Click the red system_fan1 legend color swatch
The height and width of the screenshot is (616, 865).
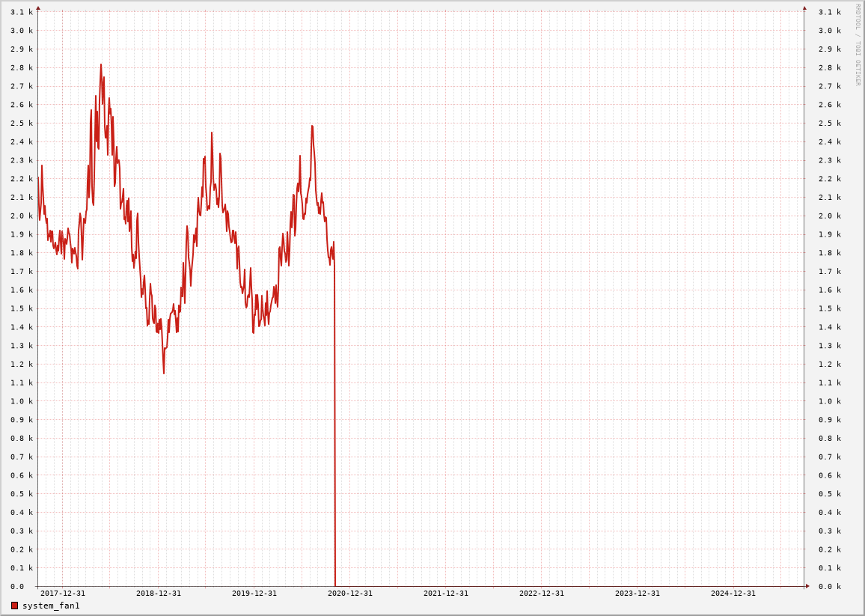pos(14,606)
